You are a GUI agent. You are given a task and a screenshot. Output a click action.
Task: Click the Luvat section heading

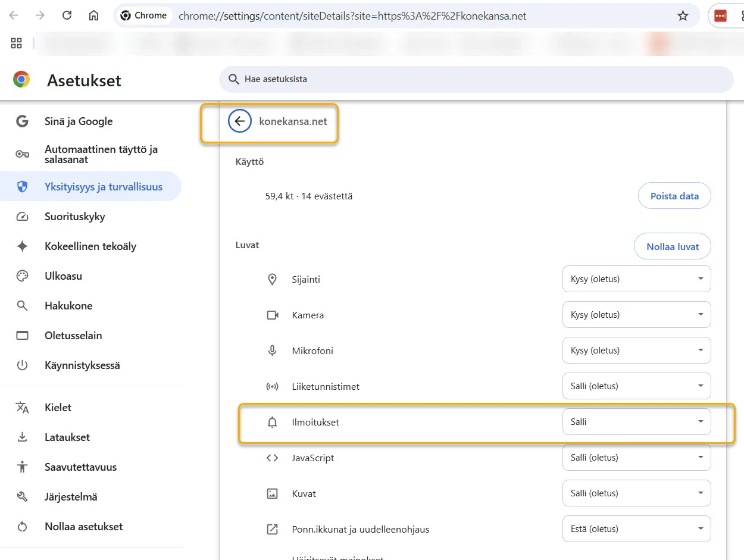coord(247,245)
